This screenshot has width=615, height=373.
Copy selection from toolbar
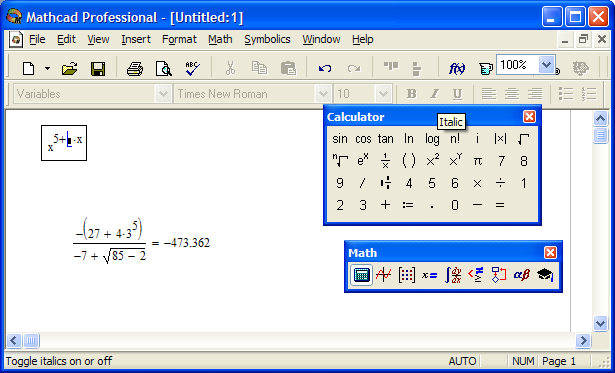tap(259, 68)
